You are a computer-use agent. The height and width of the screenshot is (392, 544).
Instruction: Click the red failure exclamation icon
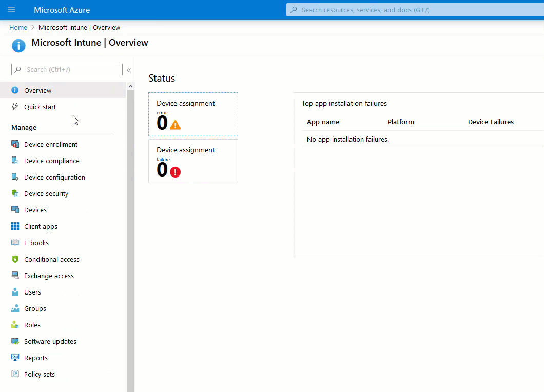tap(175, 172)
